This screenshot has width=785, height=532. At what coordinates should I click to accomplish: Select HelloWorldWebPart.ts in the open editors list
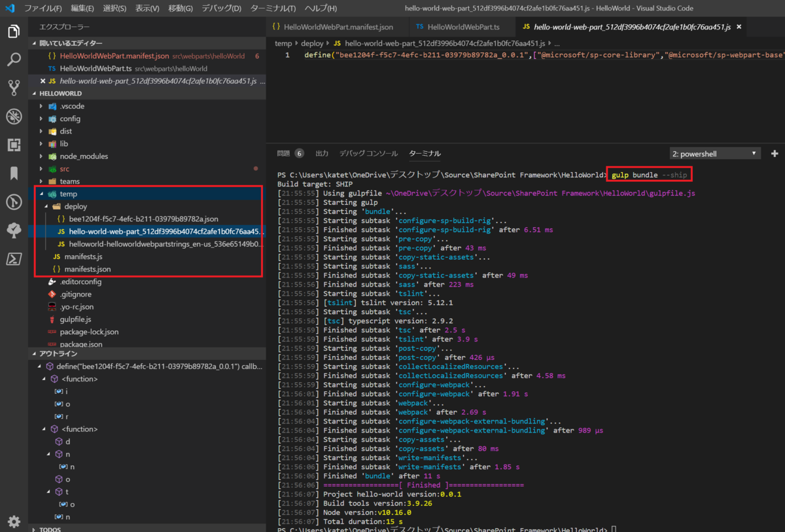tap(147, 69)
